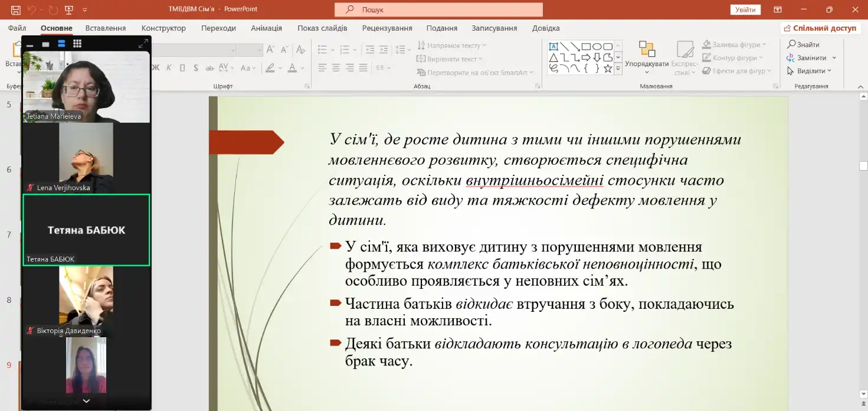Click the Спільний доступ share button
The width and height of the screenshot is (868, 411).
(x=818, y=28)
